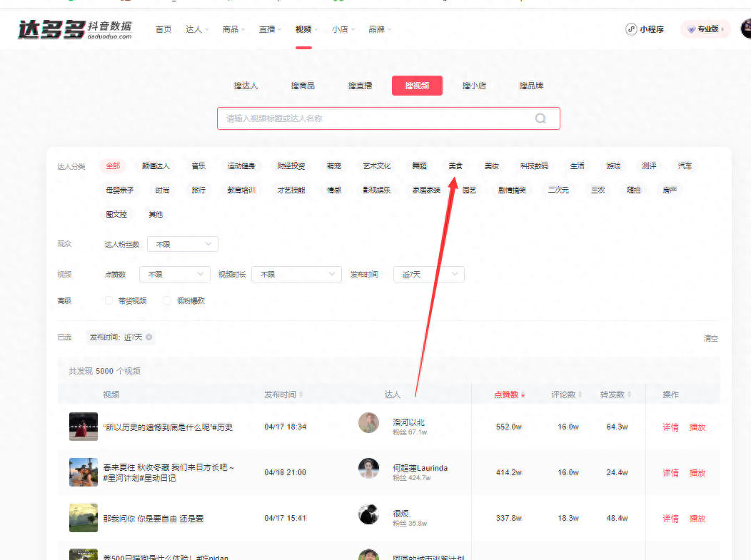
Task: Click the search magnifier in the video search bar
Action: 540,118
